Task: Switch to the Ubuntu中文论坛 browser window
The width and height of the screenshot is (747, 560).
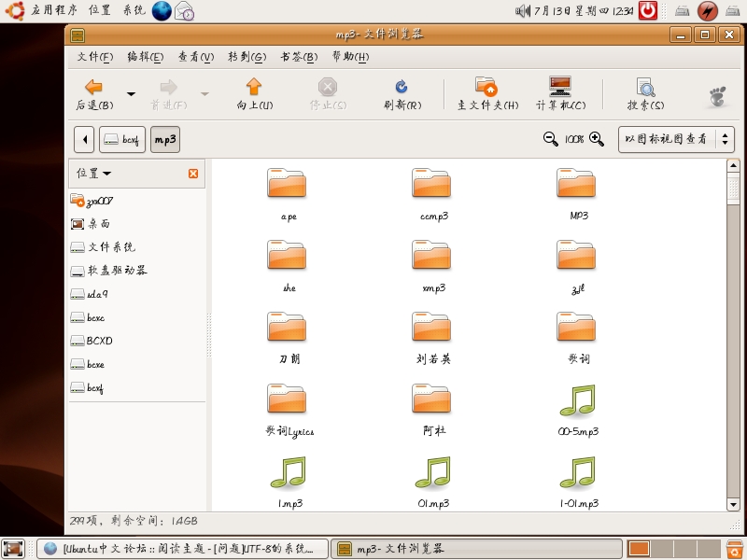Action: (182, 549)
